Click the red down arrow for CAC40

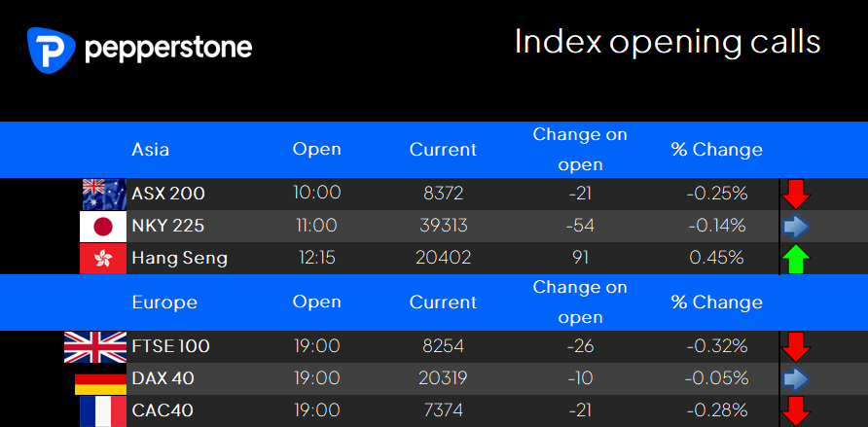pos(796,411)
